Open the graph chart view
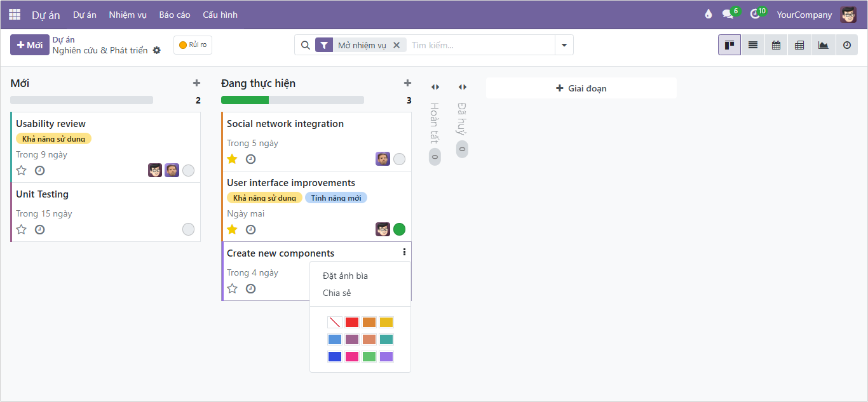 pyautogui.click(x=823, y=45)
